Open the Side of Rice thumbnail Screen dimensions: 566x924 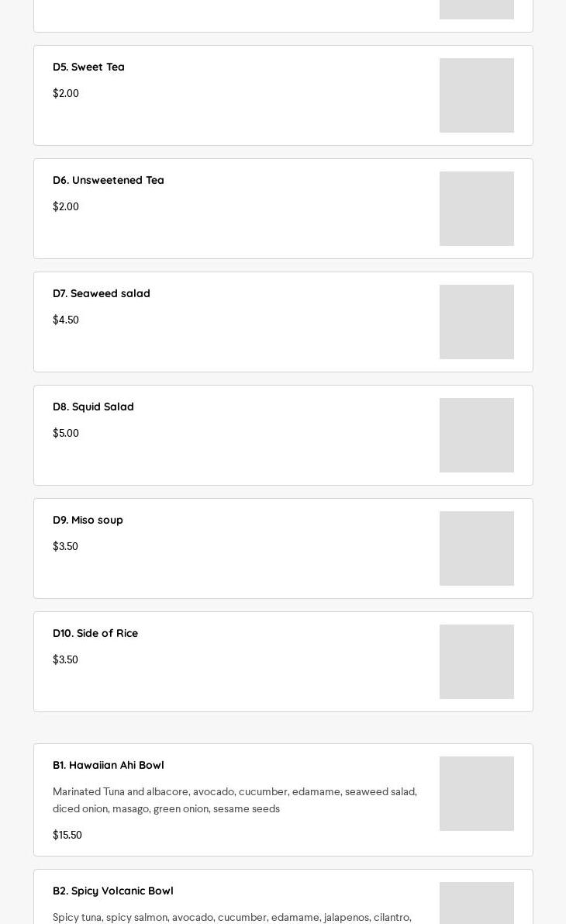pyautogui.click(x=476, y=662)
